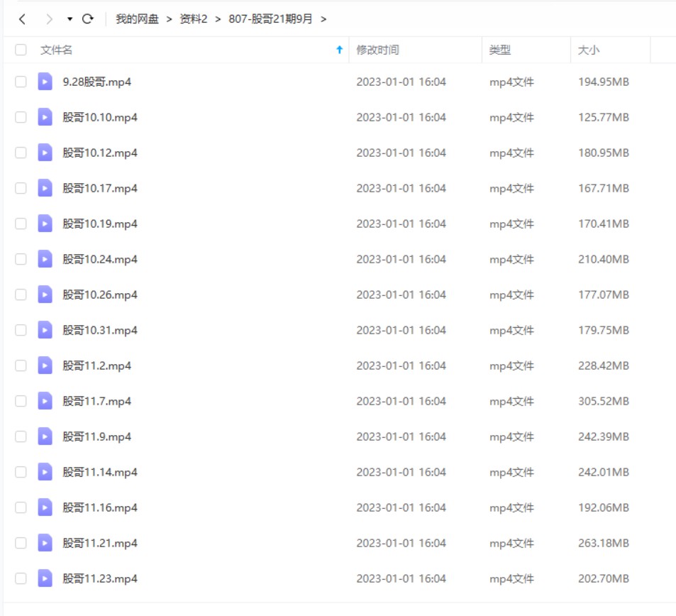This screenshot has width=676, height=616.
Task: Click the video icon of 股哥11.16.mp4
Action: click(x=45, y=507)
